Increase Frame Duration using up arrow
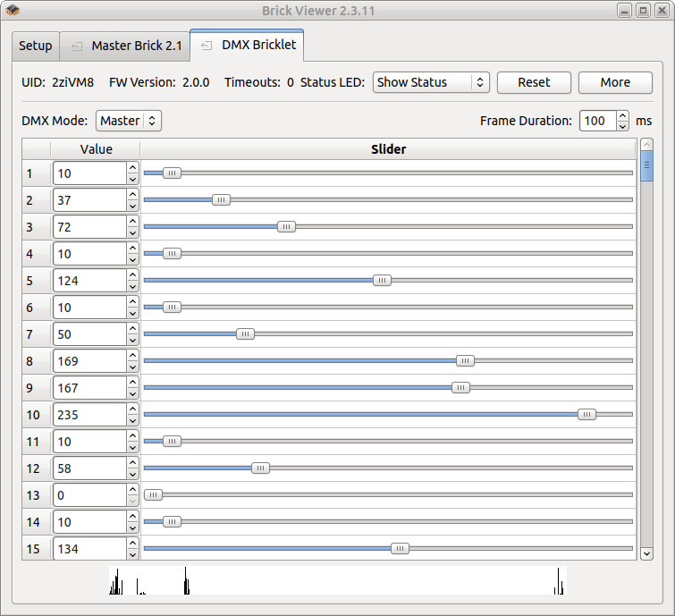 coord(623,115)
